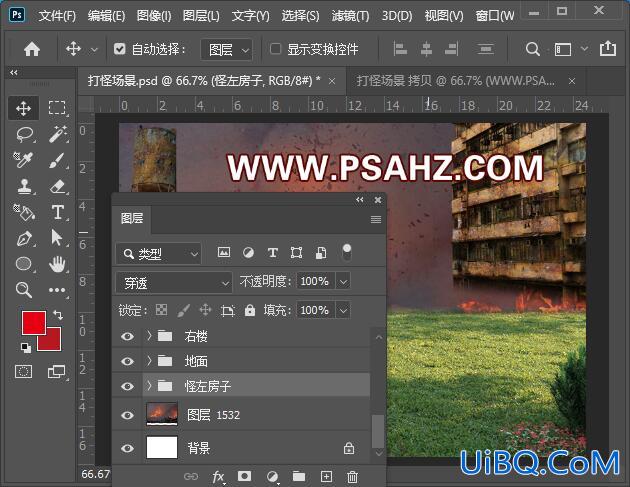
Task: Collapse the Layers panel with double arrows
Action: pyautogui.click(x=360, y=199)
